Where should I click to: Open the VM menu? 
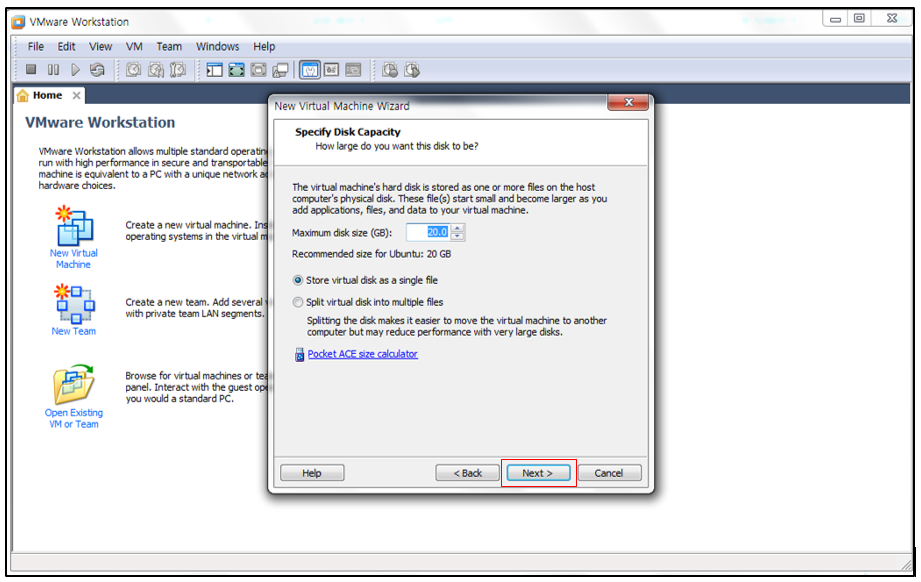[134, 46]
